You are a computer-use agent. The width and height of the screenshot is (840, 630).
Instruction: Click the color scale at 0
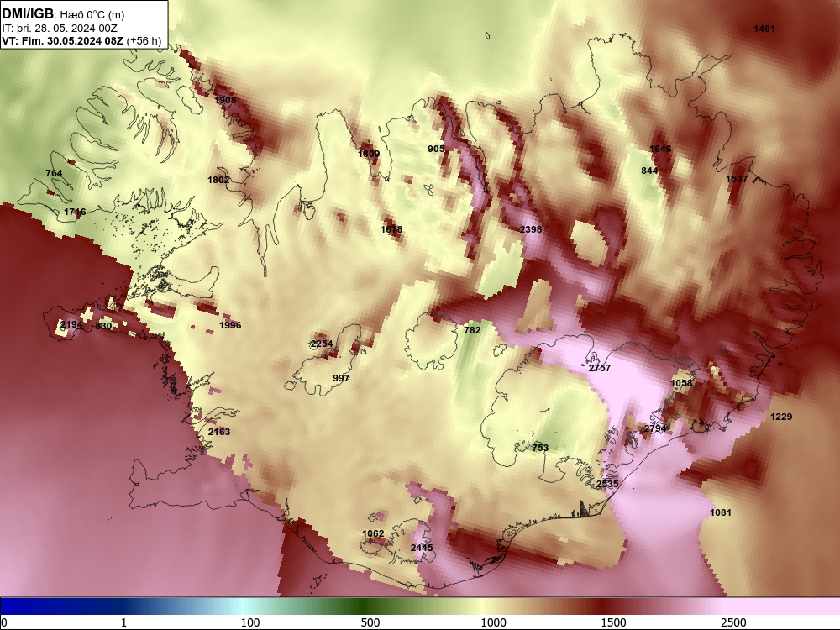click(x=4, y=622)
